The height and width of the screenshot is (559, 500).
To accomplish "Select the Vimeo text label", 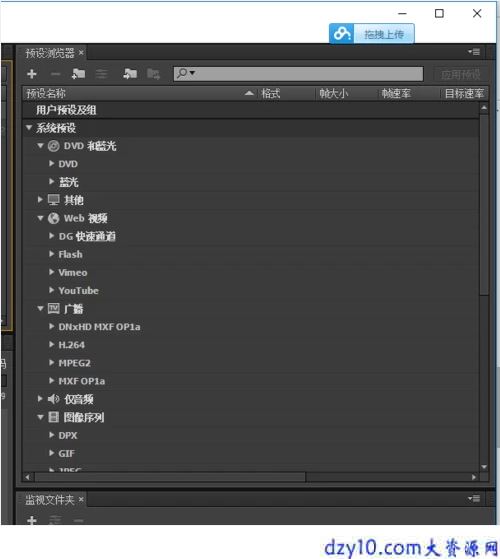I will point(73,272).
